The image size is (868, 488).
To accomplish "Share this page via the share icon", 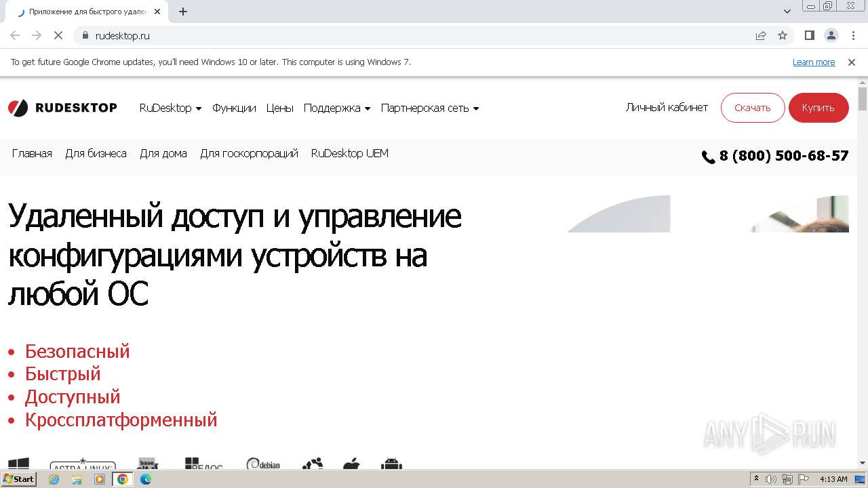I will click(x=761, y=35).
